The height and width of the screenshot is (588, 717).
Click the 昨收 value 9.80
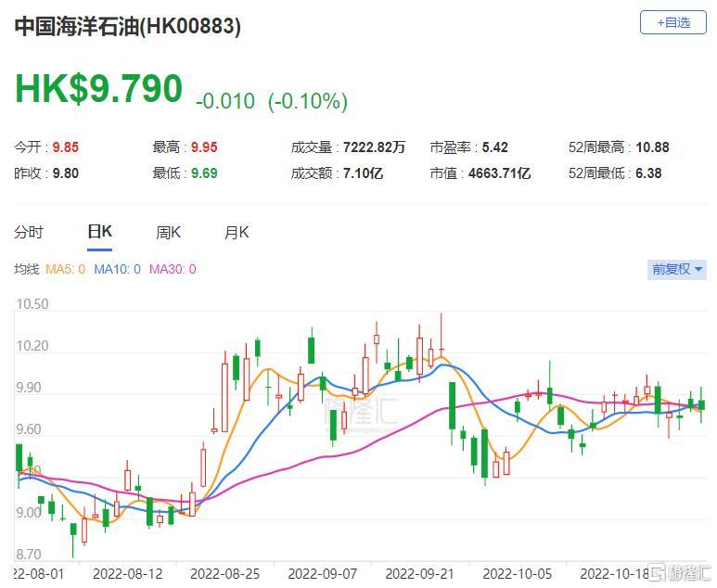pos(65,173)
